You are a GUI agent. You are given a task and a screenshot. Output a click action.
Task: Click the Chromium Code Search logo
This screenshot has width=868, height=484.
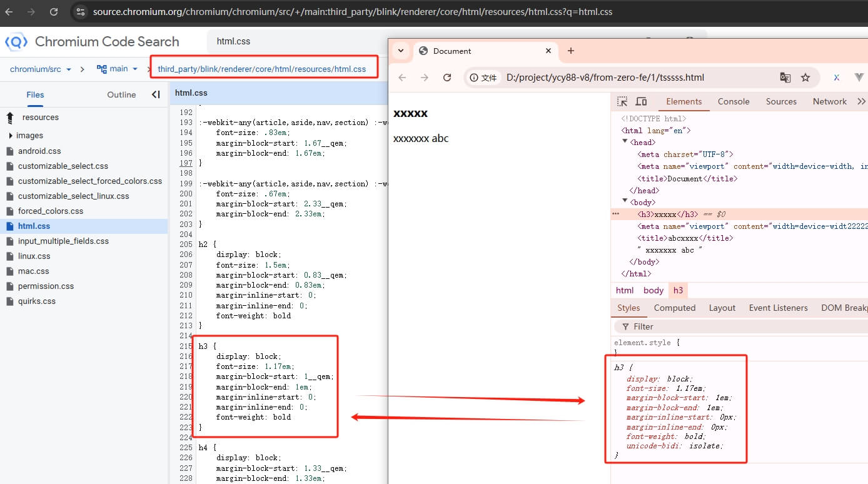[x=16, y=42]
